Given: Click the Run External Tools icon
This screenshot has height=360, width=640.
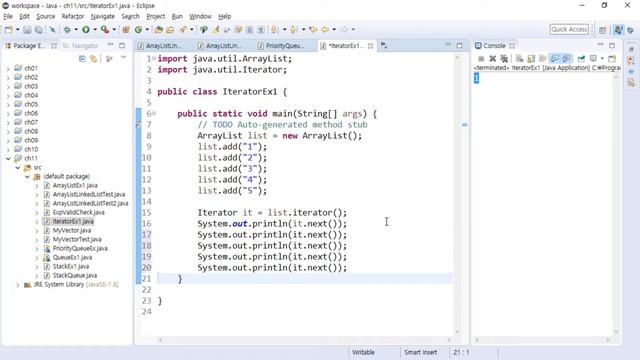Looking at the screenshot, I should tap(105, 29).
